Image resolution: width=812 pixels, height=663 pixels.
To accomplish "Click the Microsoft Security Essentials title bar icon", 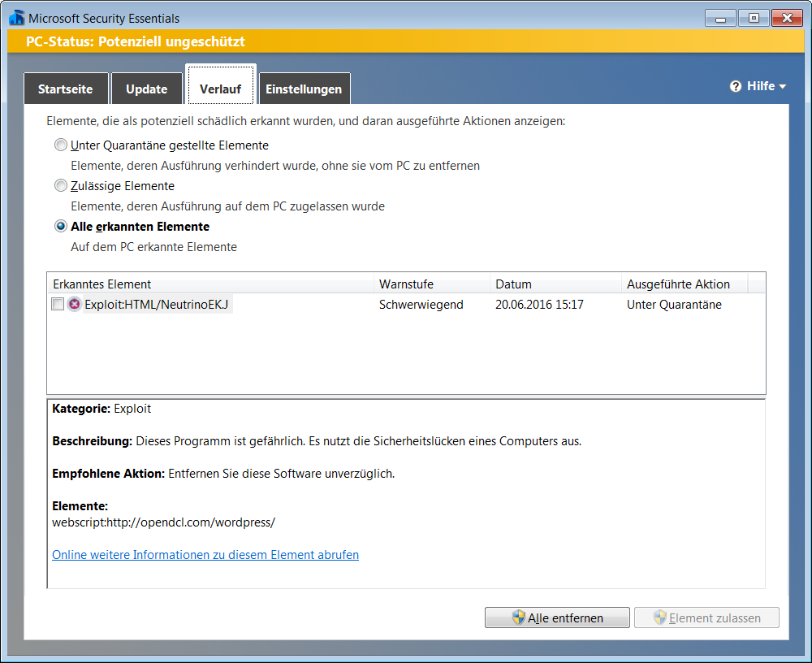I will (x=16, y=18).
